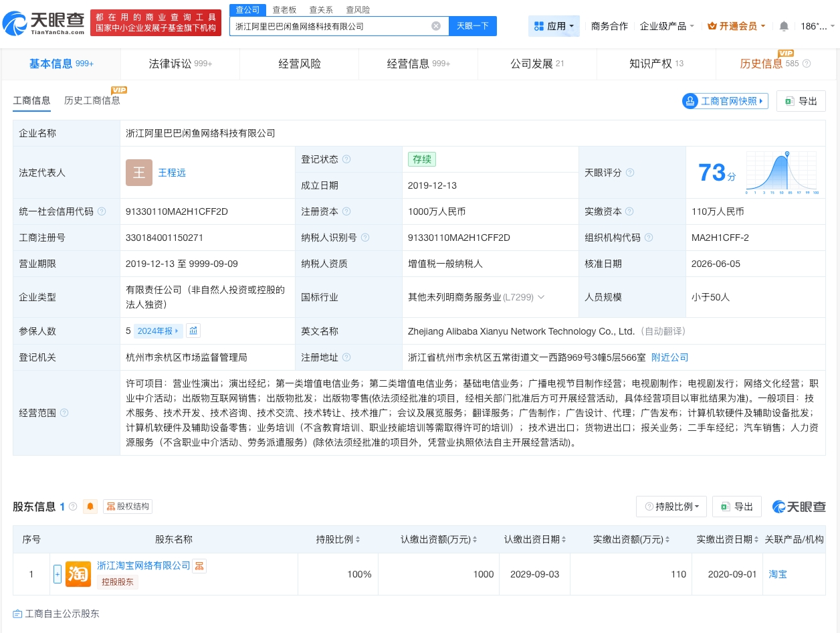Click the 存续 status badge
840x633 pixels.
422,159
